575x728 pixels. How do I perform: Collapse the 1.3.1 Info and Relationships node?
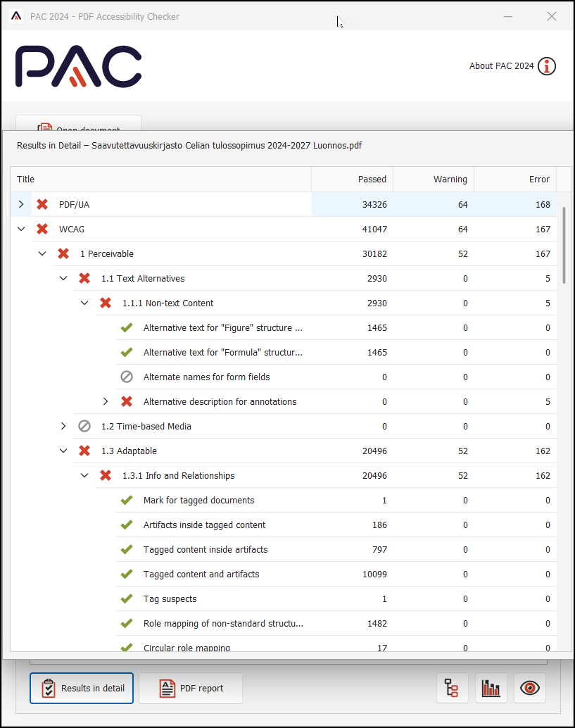tap(84, 475)
